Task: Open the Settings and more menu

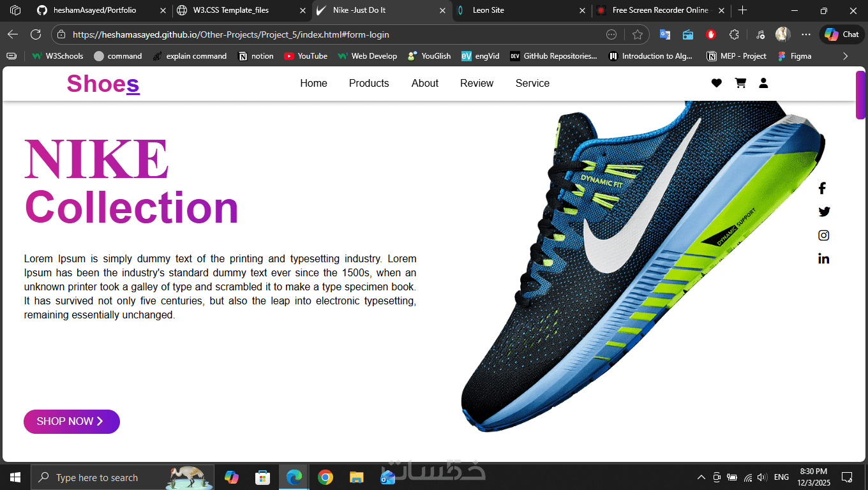Action: 806,34
